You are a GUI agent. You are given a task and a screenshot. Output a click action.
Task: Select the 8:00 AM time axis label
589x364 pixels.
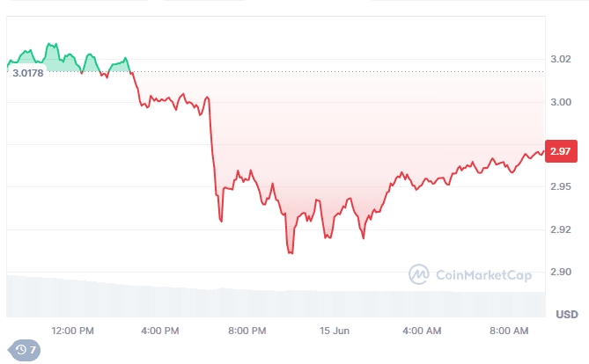[x=508, y=331]
